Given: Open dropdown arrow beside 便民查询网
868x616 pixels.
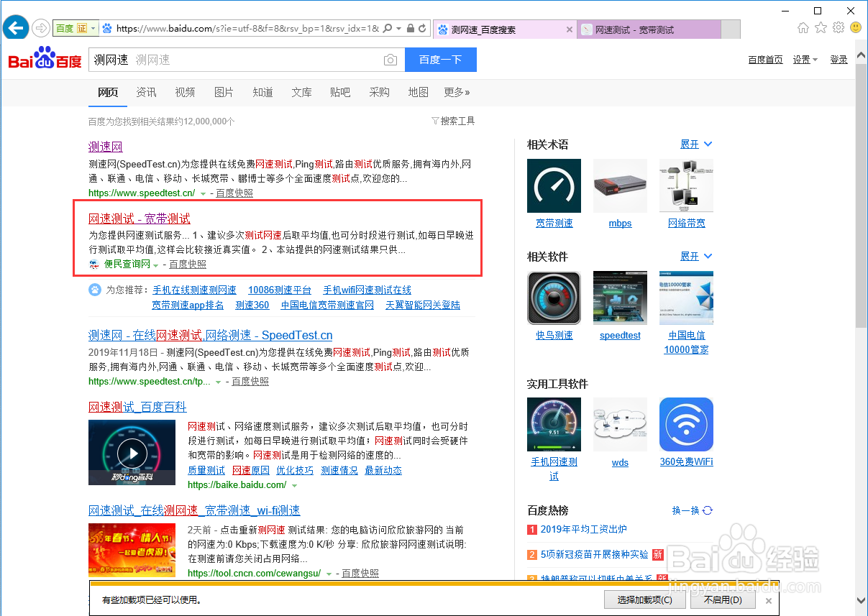Looking at the screenshot, I should pyautogui.click(x=155, y=265).
